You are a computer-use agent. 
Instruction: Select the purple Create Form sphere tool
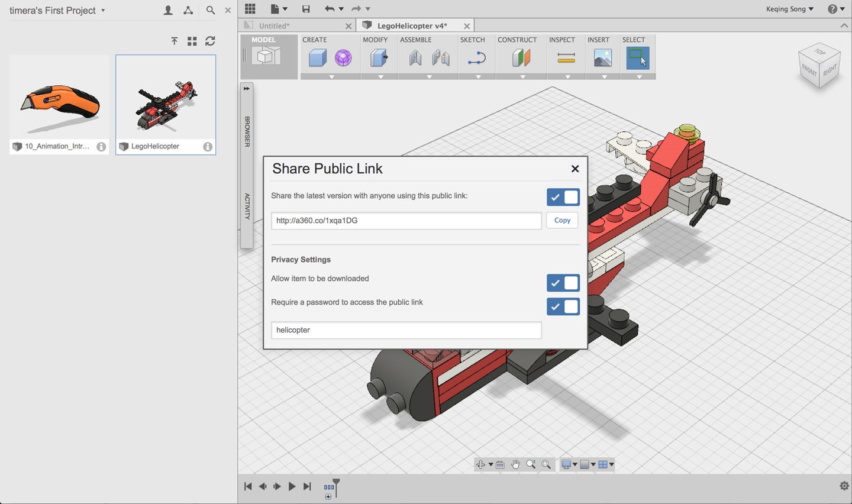pyautogui.click(x=343, y=57)
